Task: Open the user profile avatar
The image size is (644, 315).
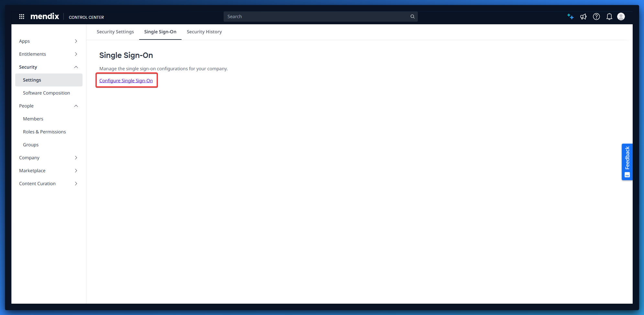Action: (621, 17)
